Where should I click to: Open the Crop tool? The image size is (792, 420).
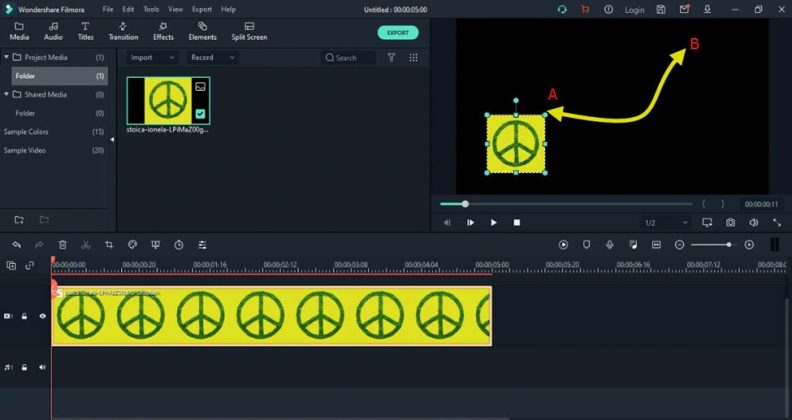click(x=109, y=245)
